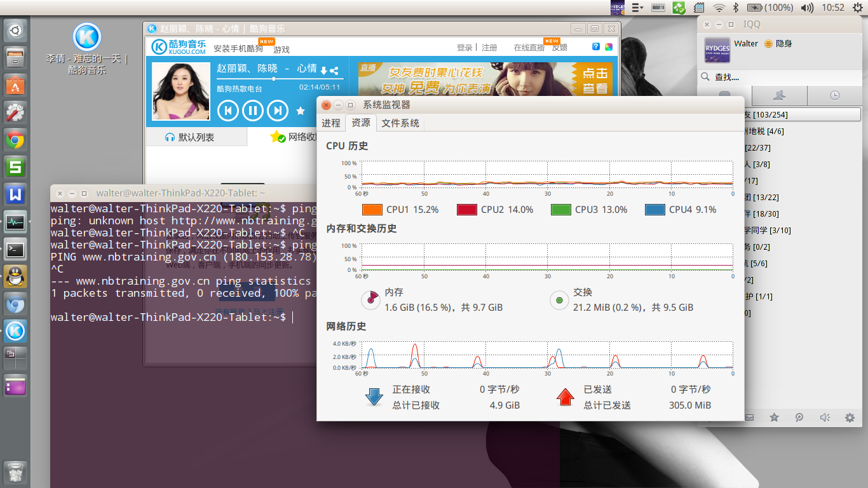Open 游戏 in Kugou header

281,50
